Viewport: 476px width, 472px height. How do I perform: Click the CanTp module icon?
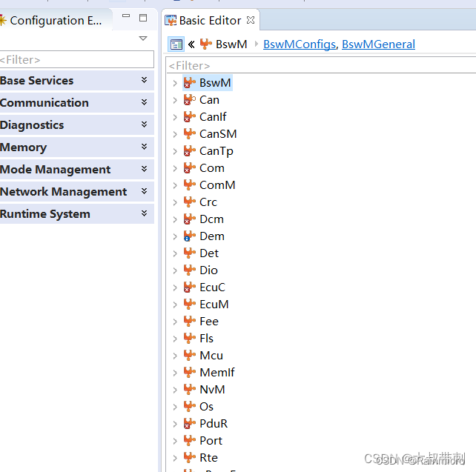click(190, 150)
